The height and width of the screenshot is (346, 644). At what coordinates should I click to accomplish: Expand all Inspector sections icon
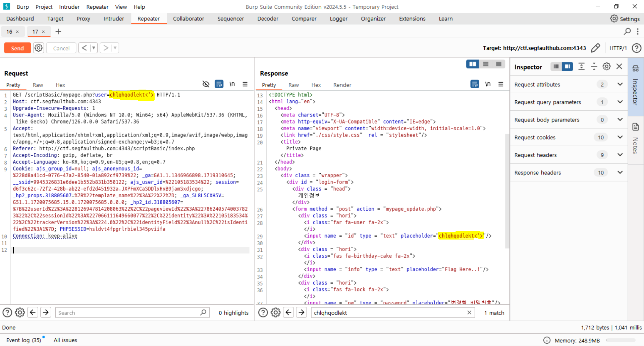581,66
